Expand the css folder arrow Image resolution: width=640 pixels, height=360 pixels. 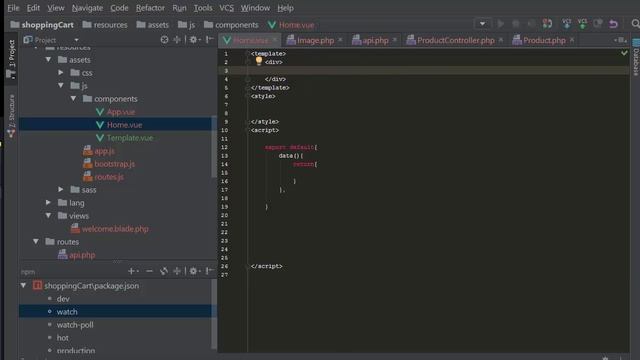61,73
